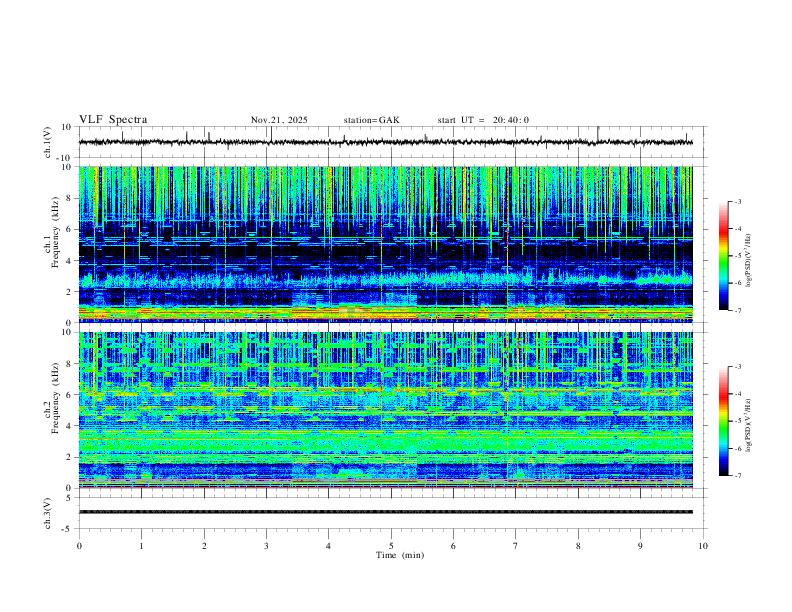Click the upper 'log(PSD)(V²/Hz)' color bar label
This screenshot has height=612, width=792.
[750, 261]
